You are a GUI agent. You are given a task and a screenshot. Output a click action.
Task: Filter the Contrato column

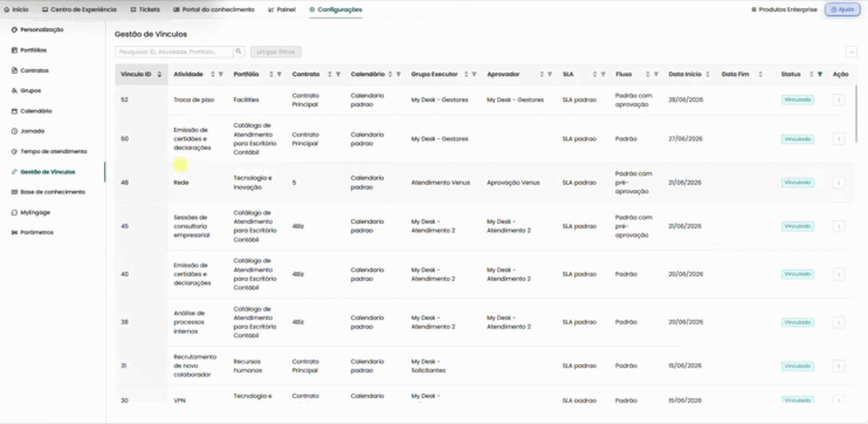click(x=338, y=74)
